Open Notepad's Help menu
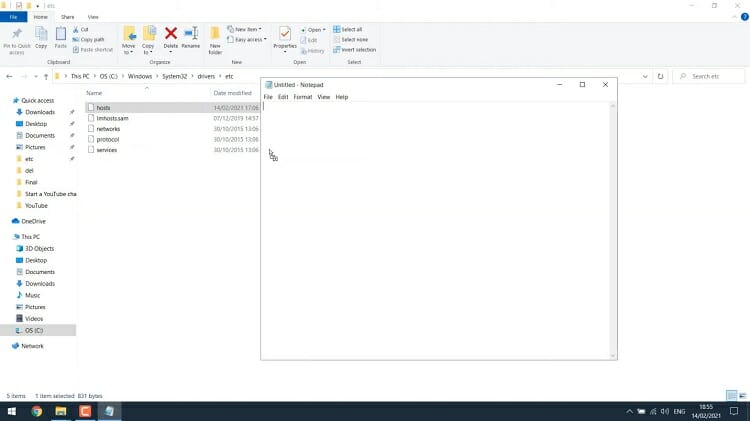Viewport: 750px width, 421px height. tap(342, 97)
